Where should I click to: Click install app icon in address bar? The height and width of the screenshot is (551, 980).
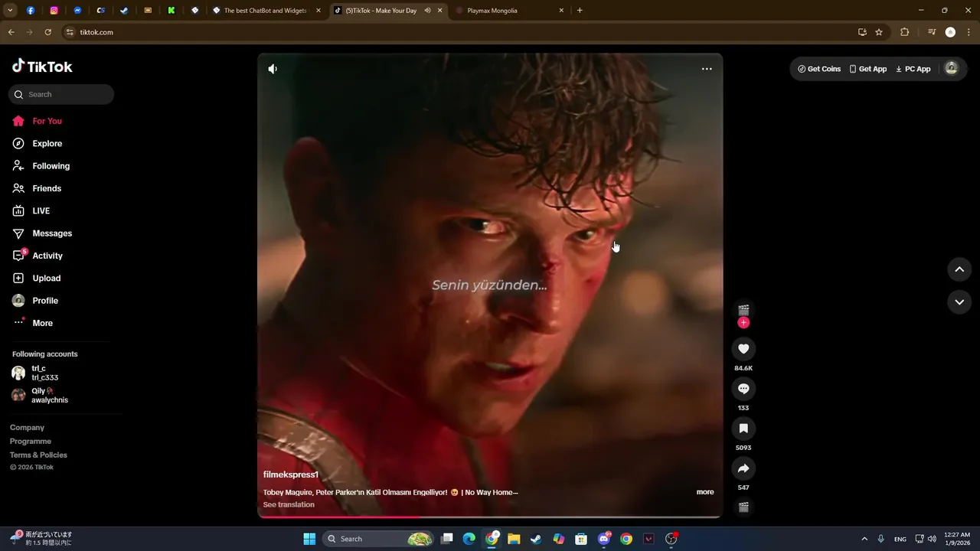pyautogui.click(x=862, y=32)
